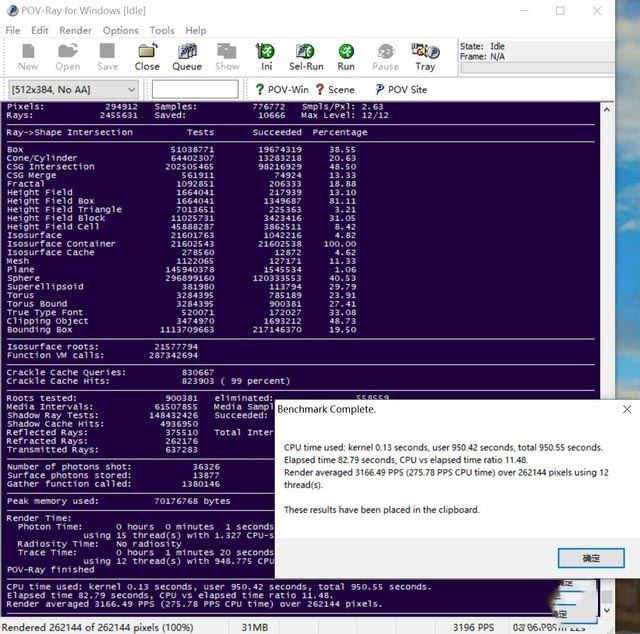
Task: Open the Options menu
Action: [120, 31]
